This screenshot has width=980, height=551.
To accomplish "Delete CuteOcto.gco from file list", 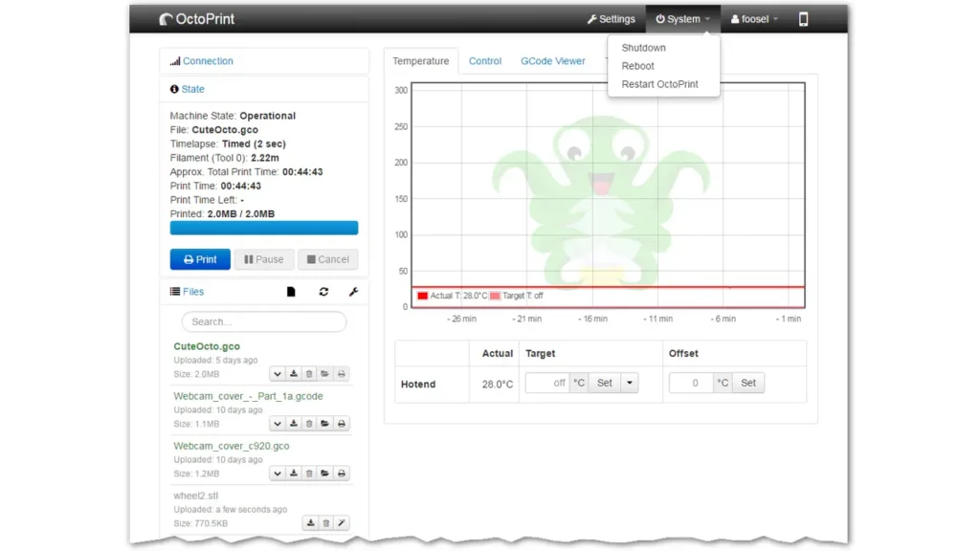I will (309, 374).
